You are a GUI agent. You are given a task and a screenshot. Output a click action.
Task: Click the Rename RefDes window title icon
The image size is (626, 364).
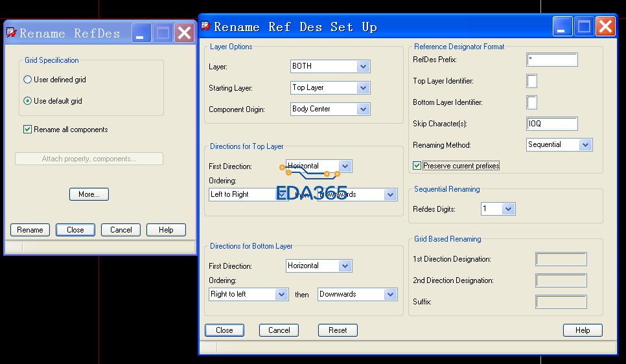11,33
